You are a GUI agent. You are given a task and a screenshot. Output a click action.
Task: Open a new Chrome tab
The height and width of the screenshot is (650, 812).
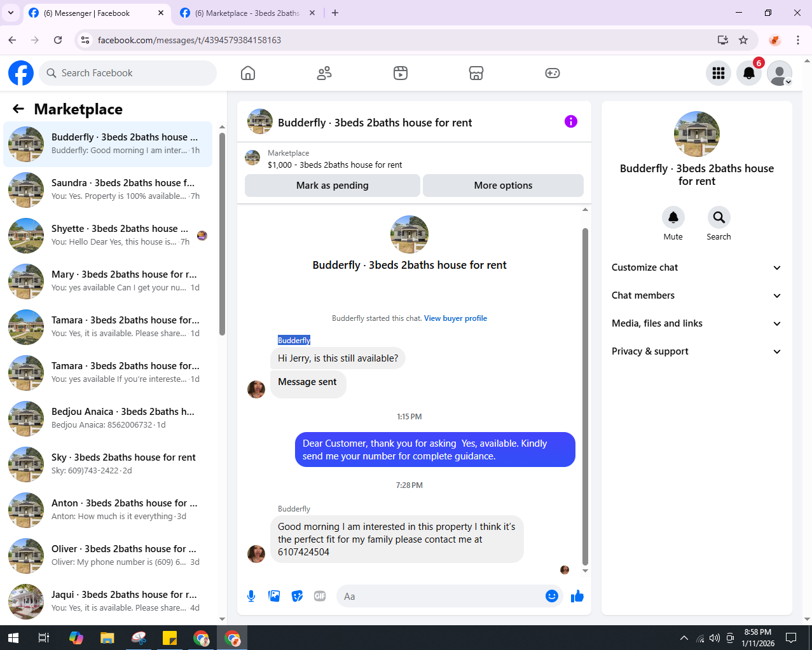[335, 13]
